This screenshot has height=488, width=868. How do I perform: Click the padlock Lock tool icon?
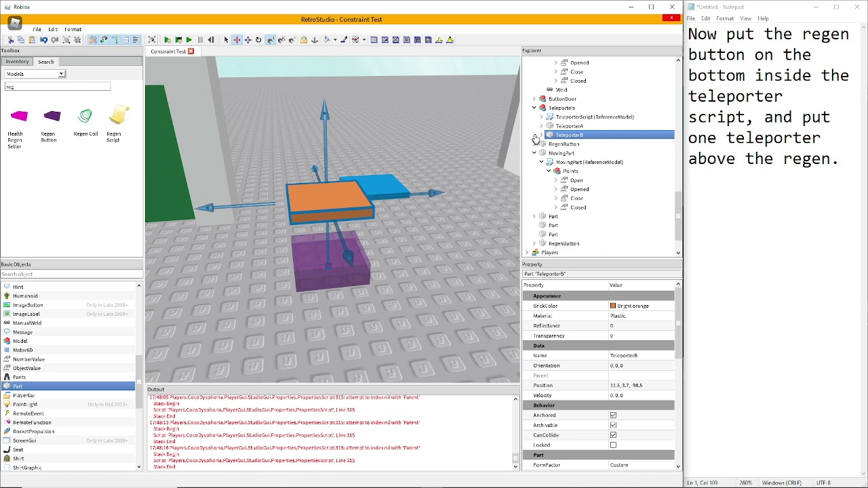304,40
